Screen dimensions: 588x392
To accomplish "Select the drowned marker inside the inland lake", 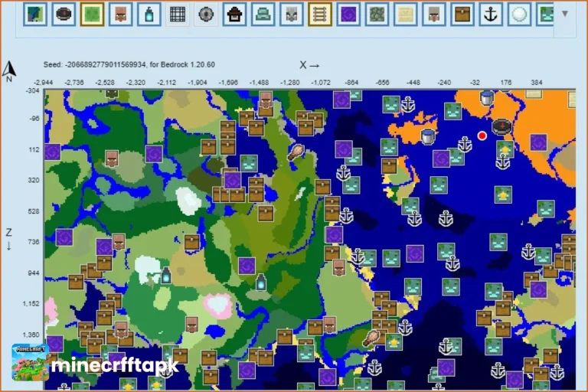I will pyautogui.click(x=249, y=163).
